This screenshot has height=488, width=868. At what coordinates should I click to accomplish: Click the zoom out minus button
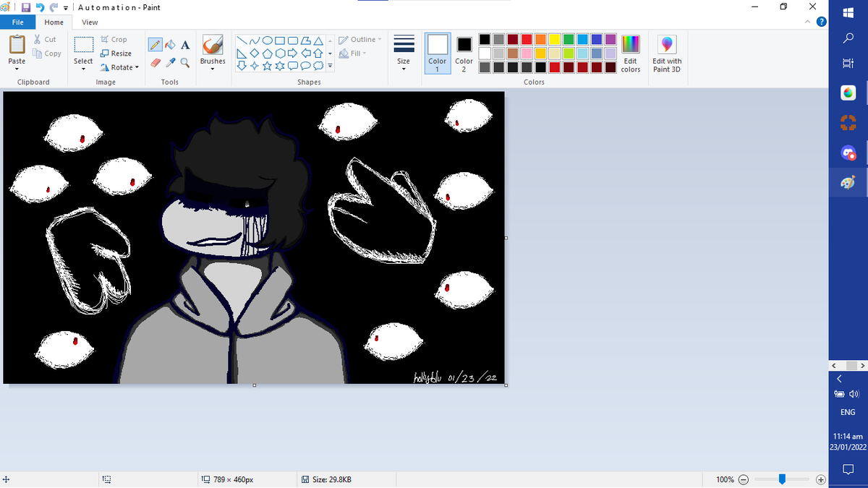[743, 479]
